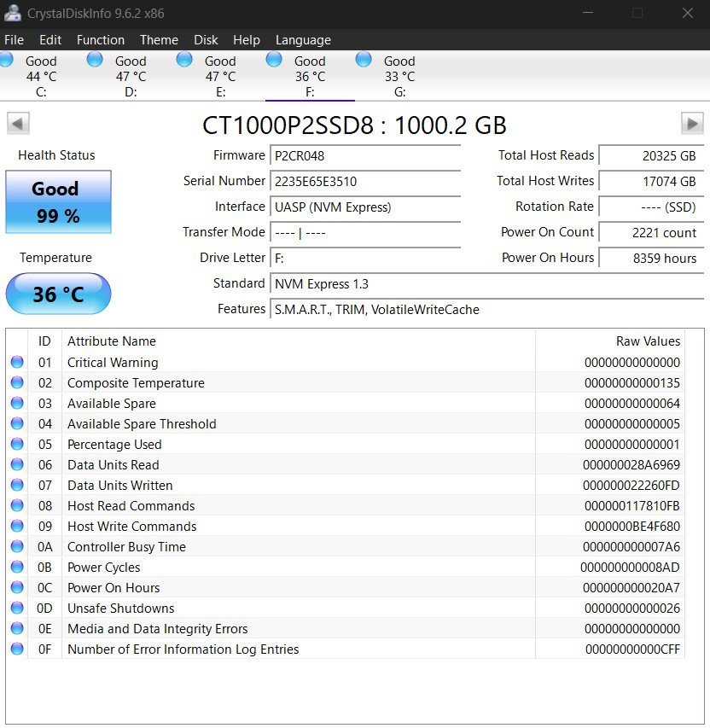Screen dimensions: 710x728
Task: Click status orb for Error Information Log Entries row
Action: point(17,648)
